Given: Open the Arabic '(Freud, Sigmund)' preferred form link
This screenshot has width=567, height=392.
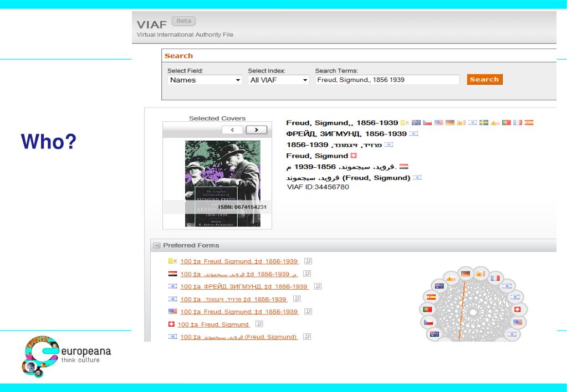Looking at the screenshot, I should click(239, 337).
